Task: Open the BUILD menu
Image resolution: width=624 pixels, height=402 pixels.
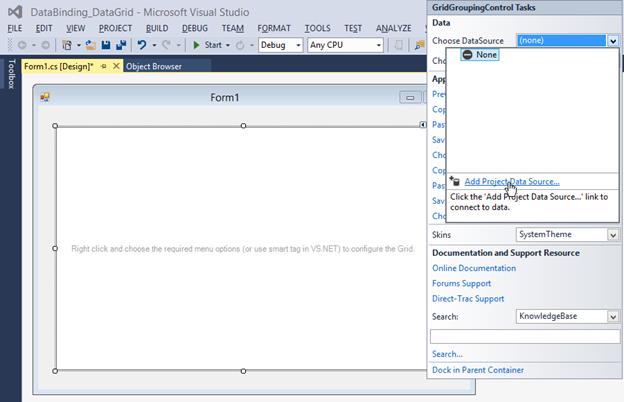Action: [x=157, y=28]
